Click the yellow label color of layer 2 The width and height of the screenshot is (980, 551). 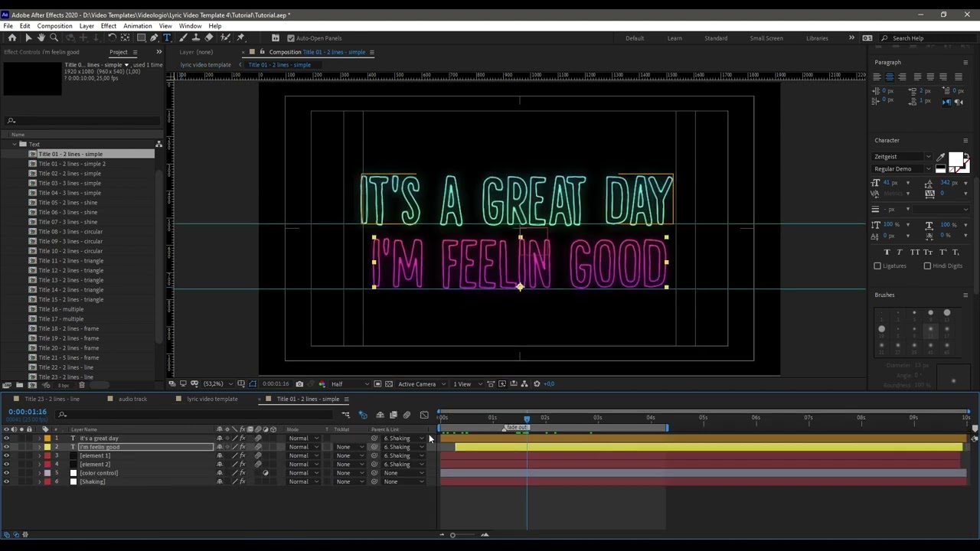(47, 447)
